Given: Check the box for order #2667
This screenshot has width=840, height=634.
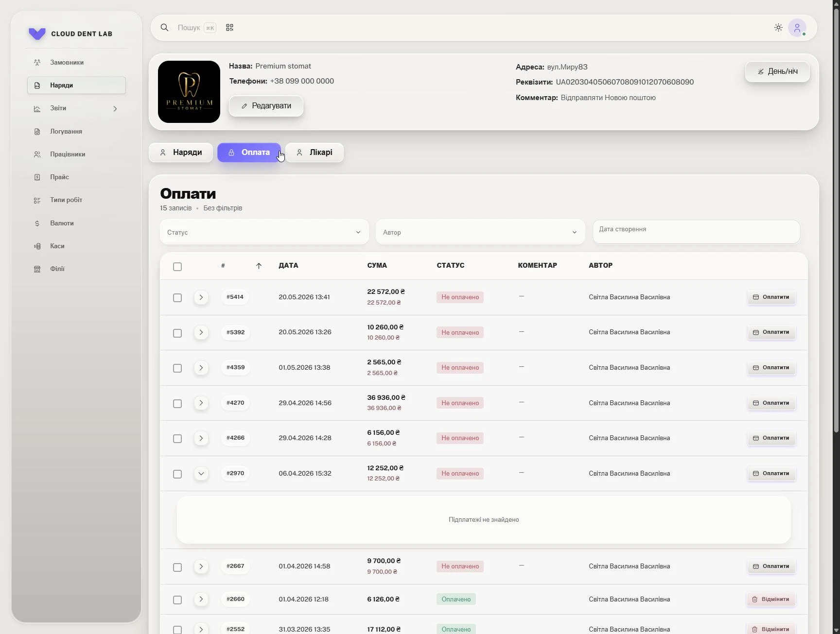Looking at the screenshot, I should pyautogui.click(x=177, y=567).
